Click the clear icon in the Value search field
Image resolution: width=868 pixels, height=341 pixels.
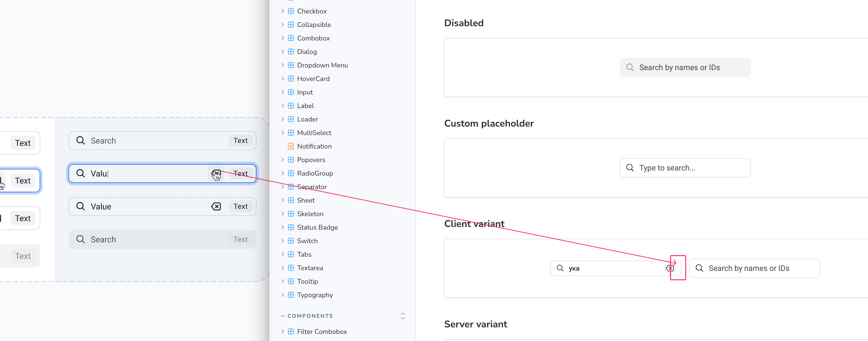click(x=216, y=207)
